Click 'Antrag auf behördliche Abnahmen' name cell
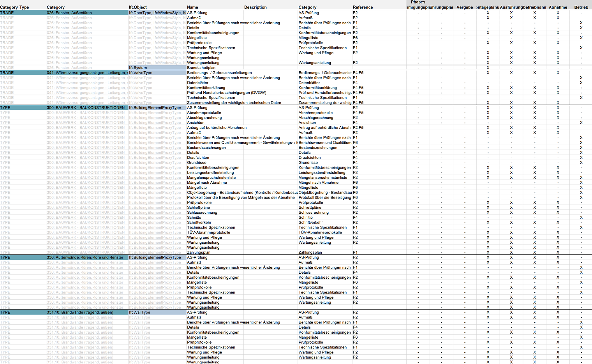Image resolution: width=592 pixels, height=364 pixels. [x=217, y=128]
